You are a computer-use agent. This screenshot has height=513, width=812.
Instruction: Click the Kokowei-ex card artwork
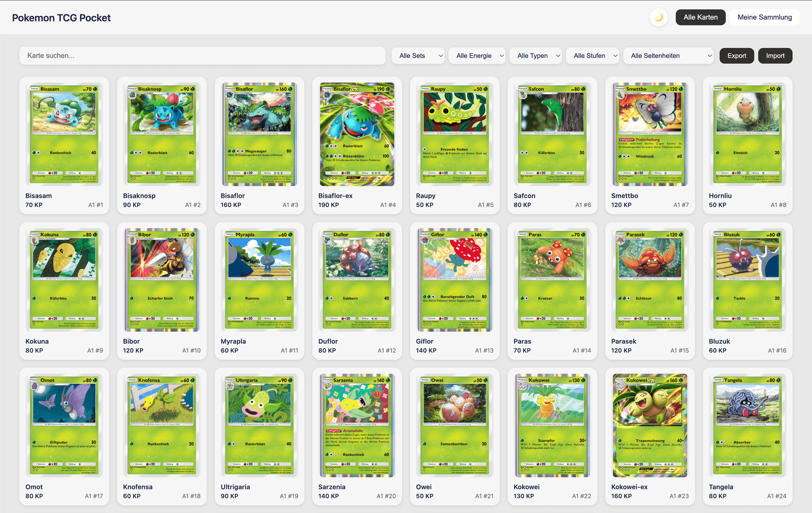coord(650,425)
